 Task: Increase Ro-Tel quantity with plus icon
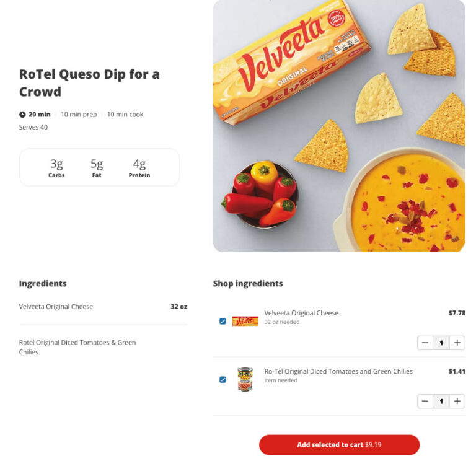coord(457,402)
